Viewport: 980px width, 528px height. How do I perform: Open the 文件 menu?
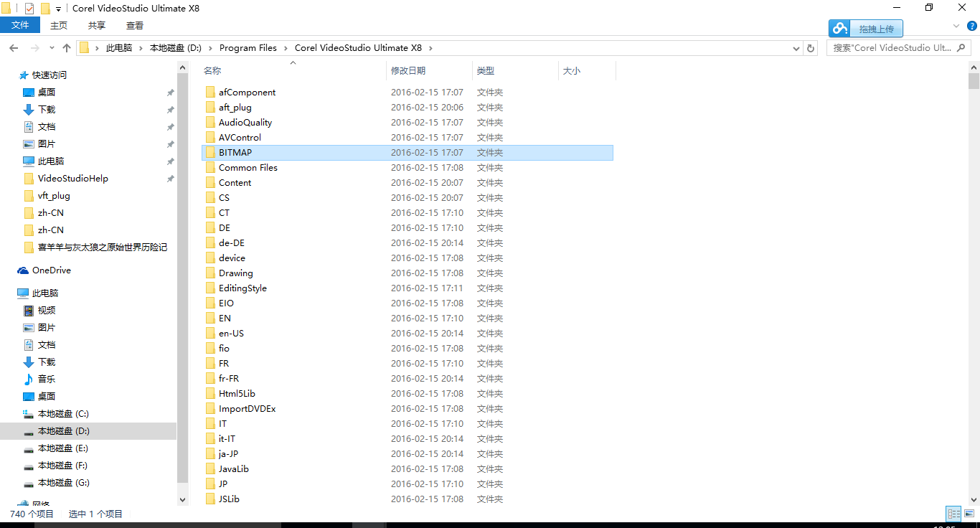(20, 25)
